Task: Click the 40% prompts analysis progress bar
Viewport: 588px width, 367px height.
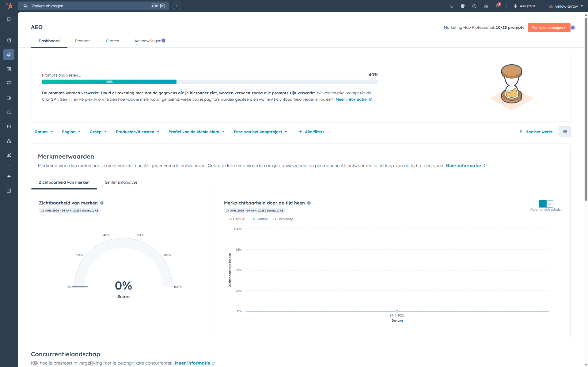Action: click(210, 82)
